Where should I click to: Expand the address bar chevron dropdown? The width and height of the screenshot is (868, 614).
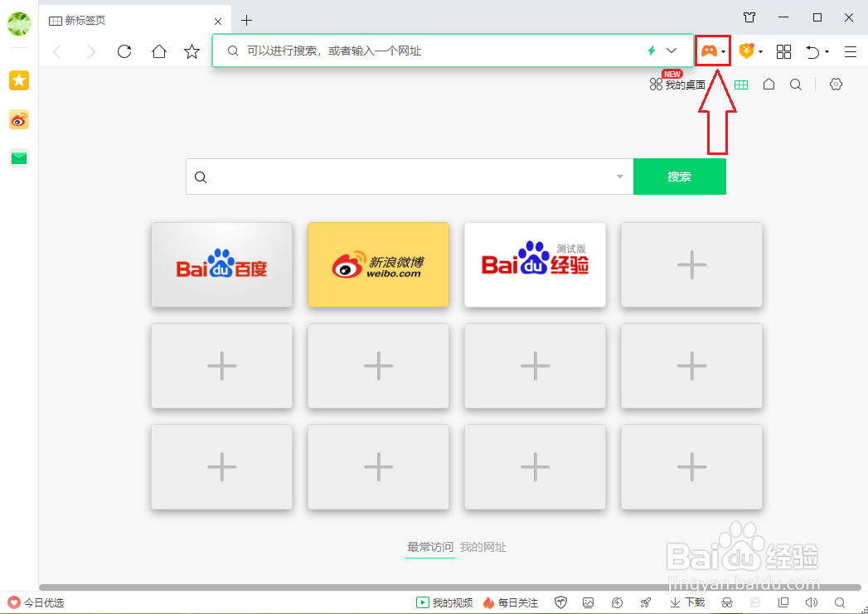point(672,51)
